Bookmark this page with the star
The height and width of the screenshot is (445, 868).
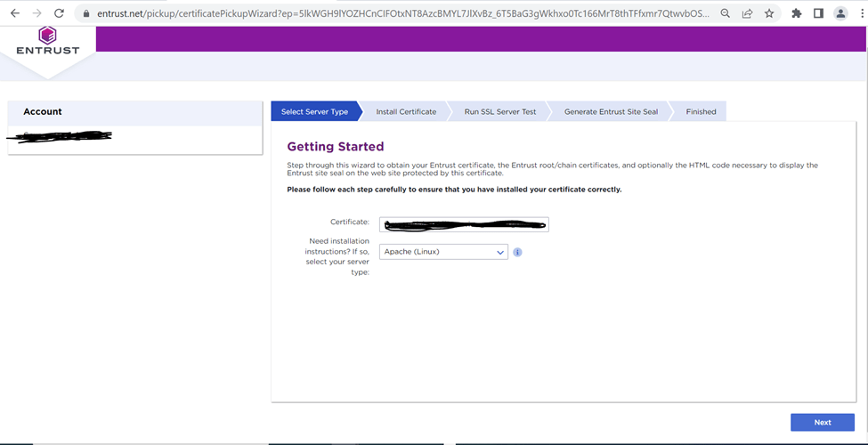tap(769, 13)
